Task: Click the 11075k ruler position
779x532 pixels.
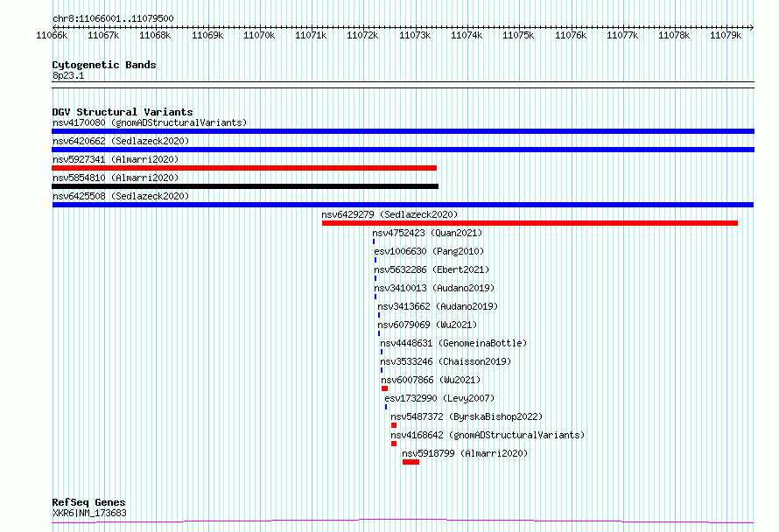Action: [518, 35]
